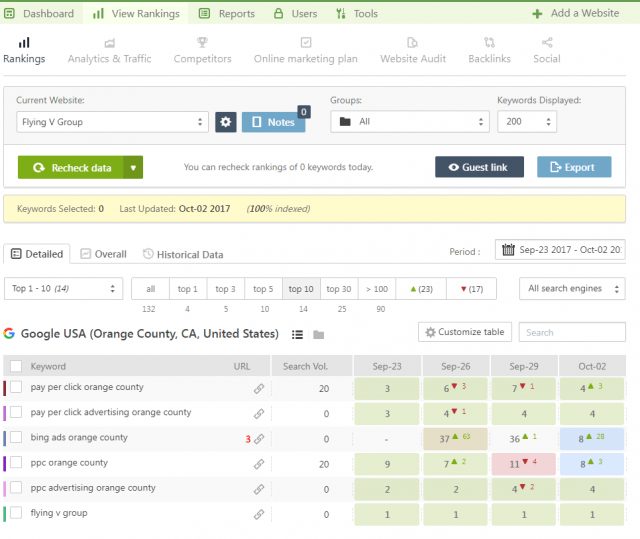Select the 'top 1' rankings filter
The image size is (640, 539).
[x=188, y=288]
